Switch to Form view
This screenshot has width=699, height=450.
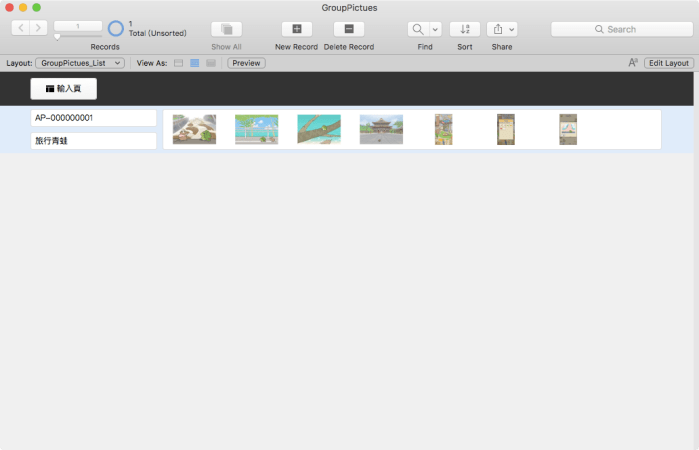tap(179, 63)
